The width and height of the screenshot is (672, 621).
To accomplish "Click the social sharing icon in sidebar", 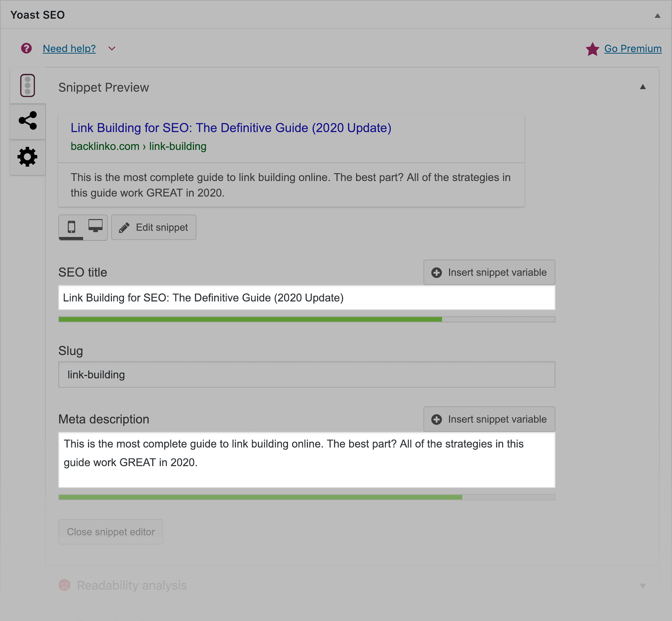I will pos(27,121).
